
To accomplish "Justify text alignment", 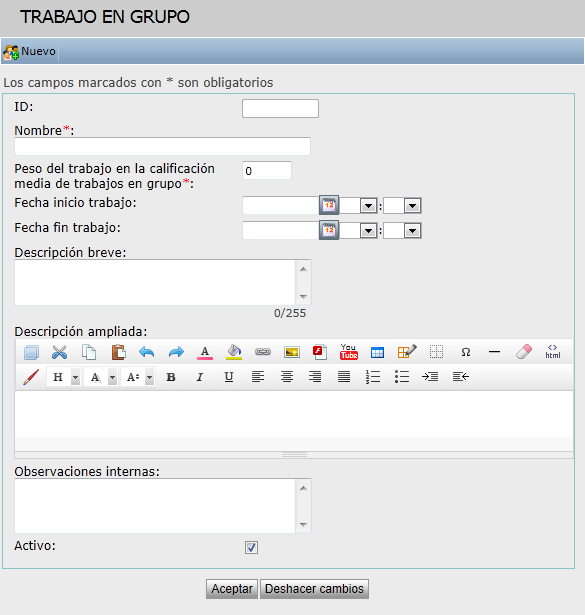I will (x=344, y=377).
